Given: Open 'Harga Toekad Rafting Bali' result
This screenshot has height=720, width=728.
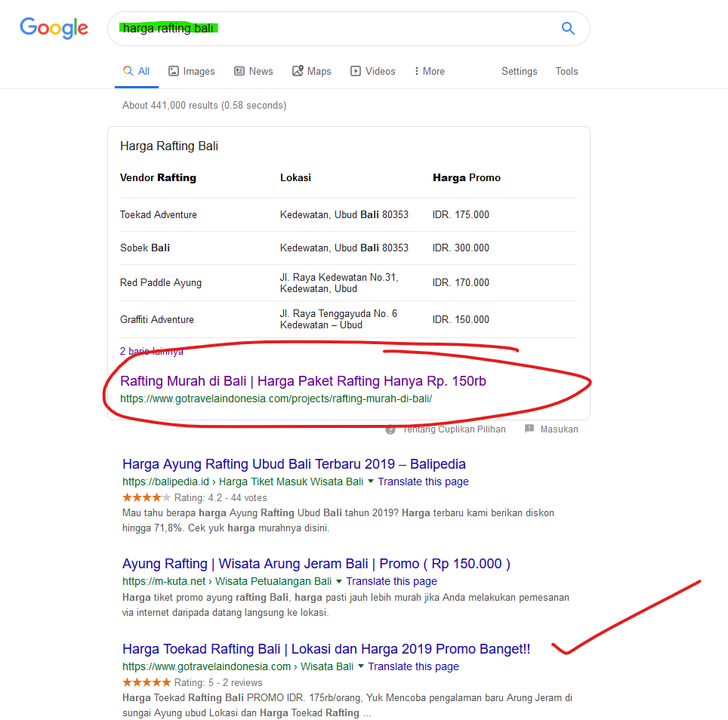Looking at the screenshot, I should tap(326, 648).
